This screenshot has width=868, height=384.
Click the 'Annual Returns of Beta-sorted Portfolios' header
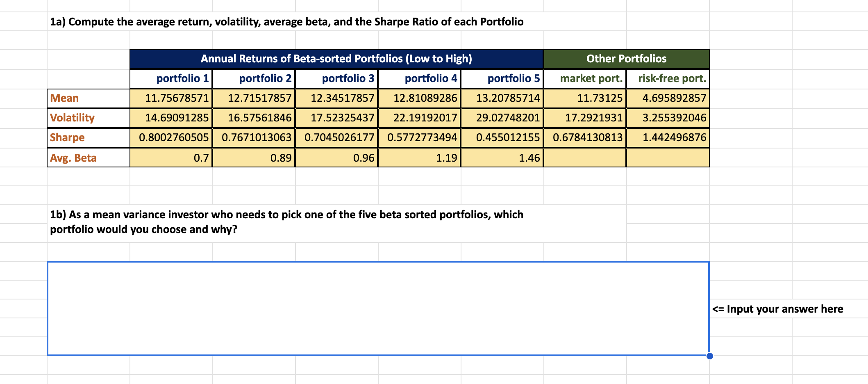tap(336, 59)
